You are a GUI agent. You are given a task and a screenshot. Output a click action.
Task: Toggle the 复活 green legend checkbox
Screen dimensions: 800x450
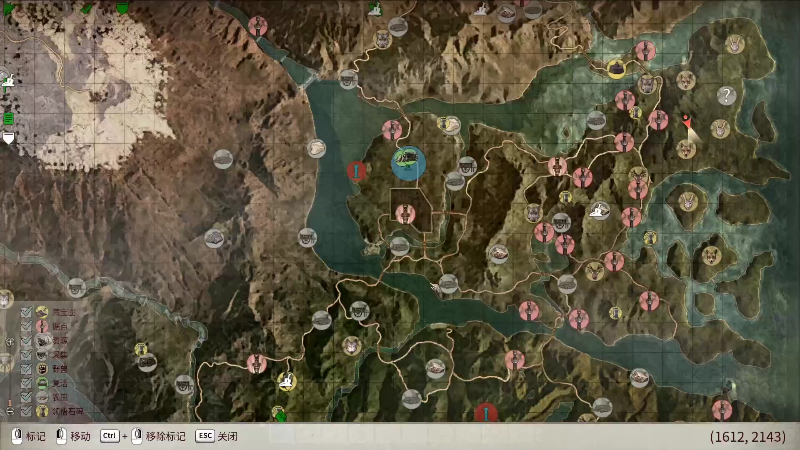(27, 382)
